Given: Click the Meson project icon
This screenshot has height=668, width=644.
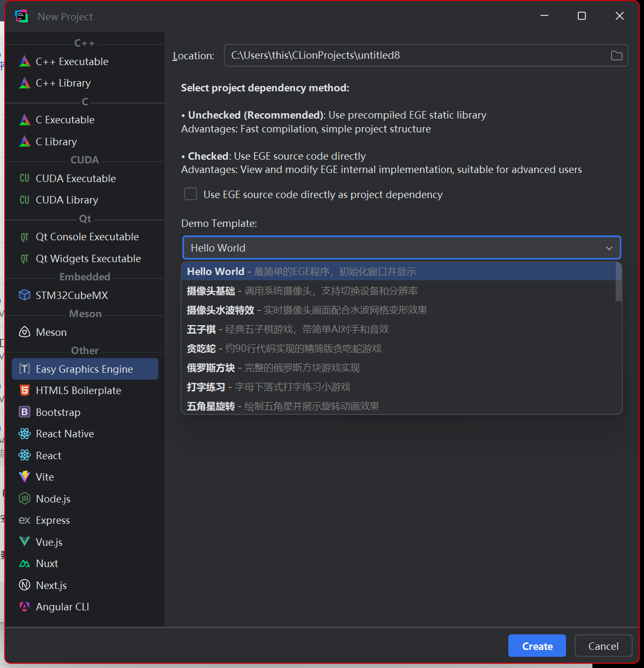Looking at the screenshot, I should 25,332.
